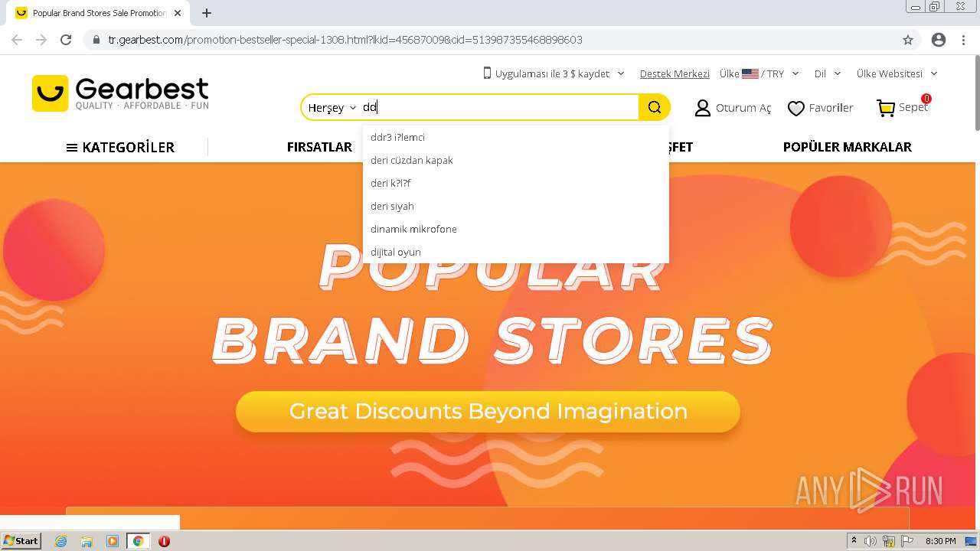The width and height of the screenshot is (980, 551).
Task: Bookmark this page with the star icon
Action: (x=908, y=40)
